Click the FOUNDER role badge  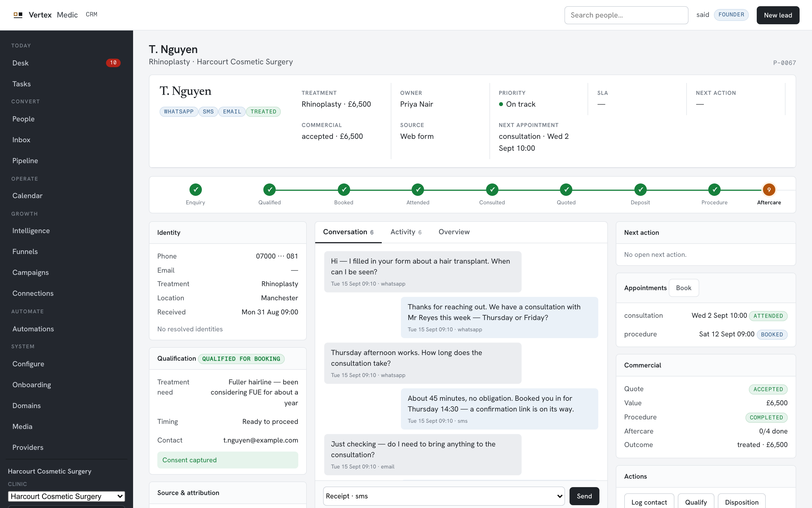[731, 15]
